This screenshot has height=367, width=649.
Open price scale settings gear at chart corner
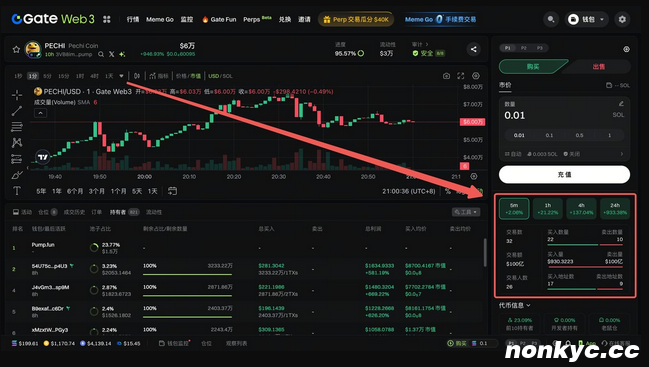pyautogui.click(x=474, y=176)
